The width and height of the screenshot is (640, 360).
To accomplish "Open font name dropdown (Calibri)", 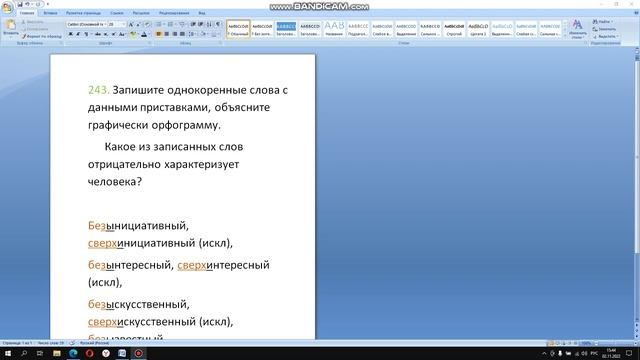I will coord(105,24).
